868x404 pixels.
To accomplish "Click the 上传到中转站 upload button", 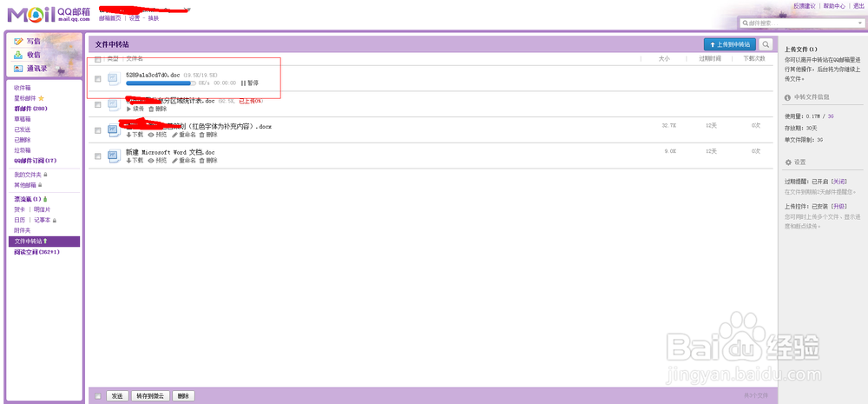I will [x=730, y=44].
